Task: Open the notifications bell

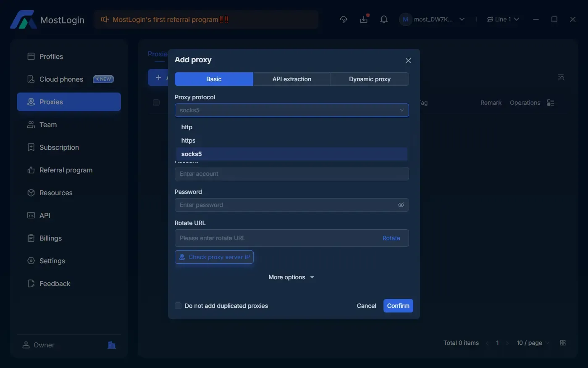Action: (x=383, y=19)
